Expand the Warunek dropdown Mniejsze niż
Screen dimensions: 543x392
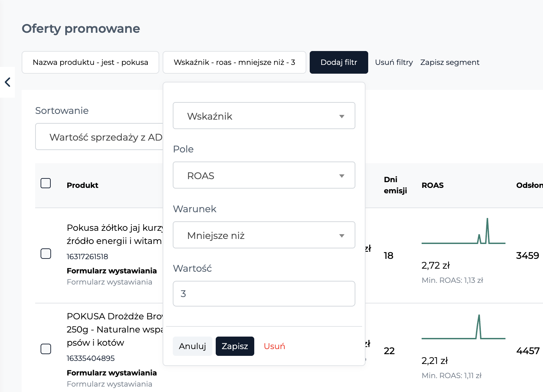coord(264,235)
